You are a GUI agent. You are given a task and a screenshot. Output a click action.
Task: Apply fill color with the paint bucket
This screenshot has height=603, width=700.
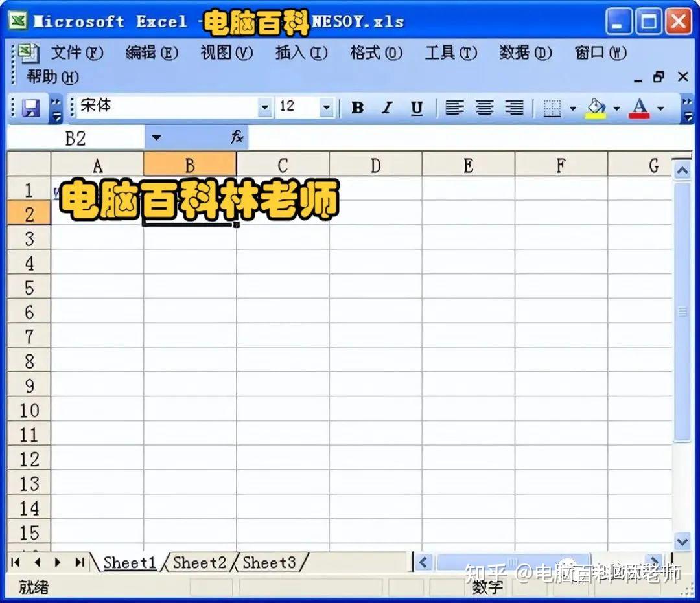[x=596, y=108]
